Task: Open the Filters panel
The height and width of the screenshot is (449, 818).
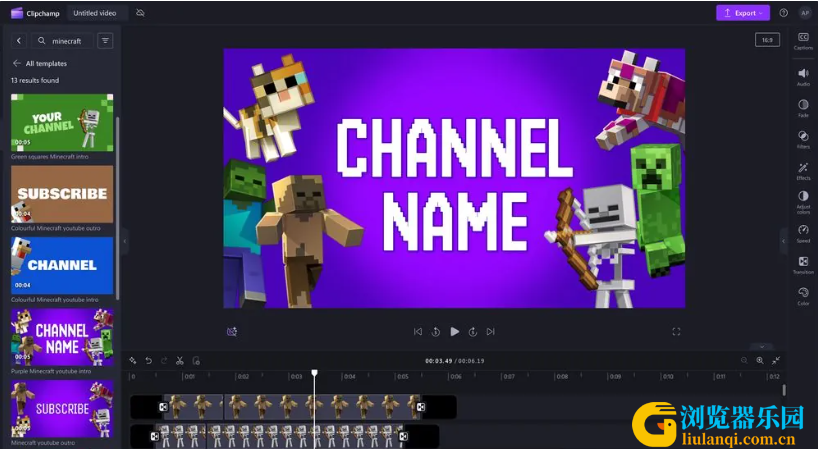Action: [803, 139]
